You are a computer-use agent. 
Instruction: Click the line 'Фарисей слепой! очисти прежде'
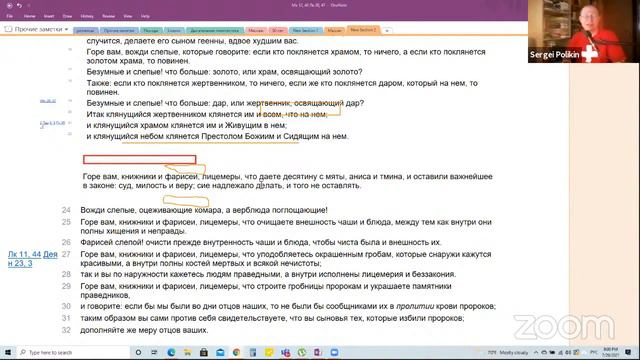pyautogui.click(x=261, y=242)
